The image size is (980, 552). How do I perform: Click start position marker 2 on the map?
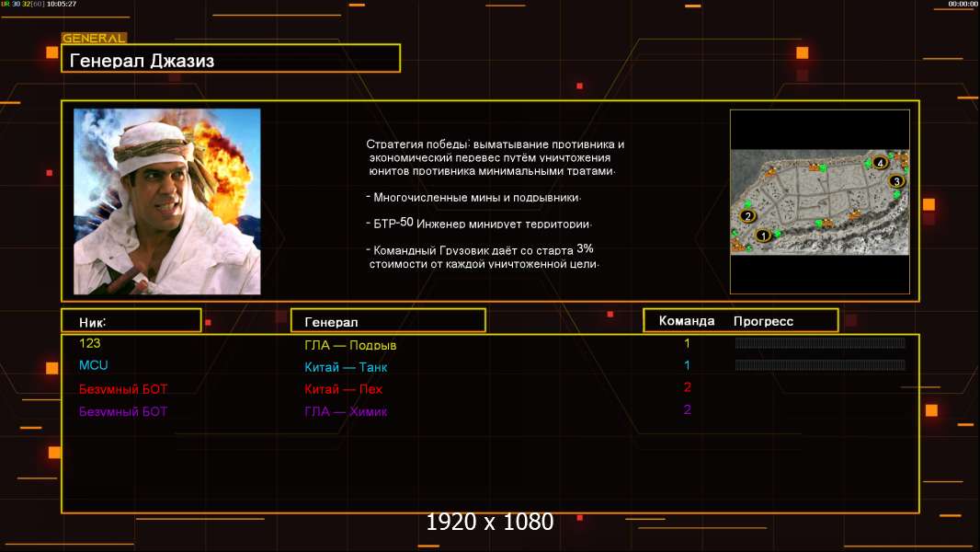747,216
